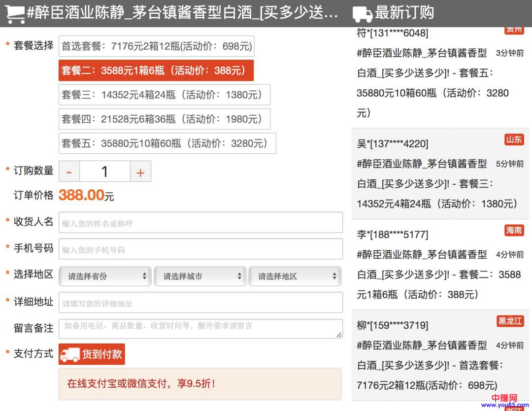The height and width of the screenshot is (411, 532).
Task: Click the 黑龙江 province tag
Action: point(510,321)
